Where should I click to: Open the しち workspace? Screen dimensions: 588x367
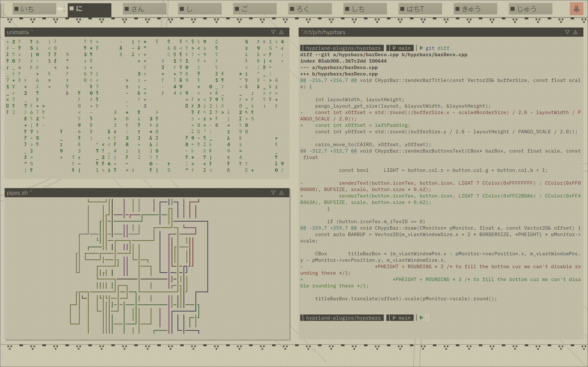pos(365,9)
